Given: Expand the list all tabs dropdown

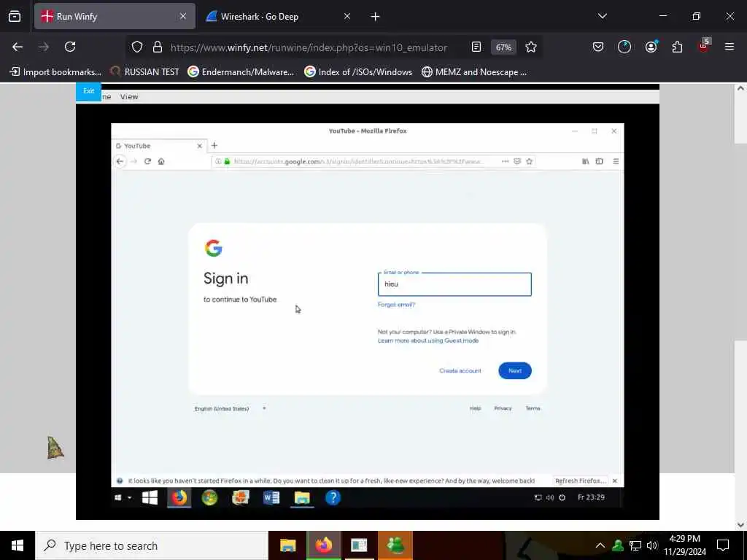Looking at the screenshot, I should pyautogui.click(x=602, y=16).
